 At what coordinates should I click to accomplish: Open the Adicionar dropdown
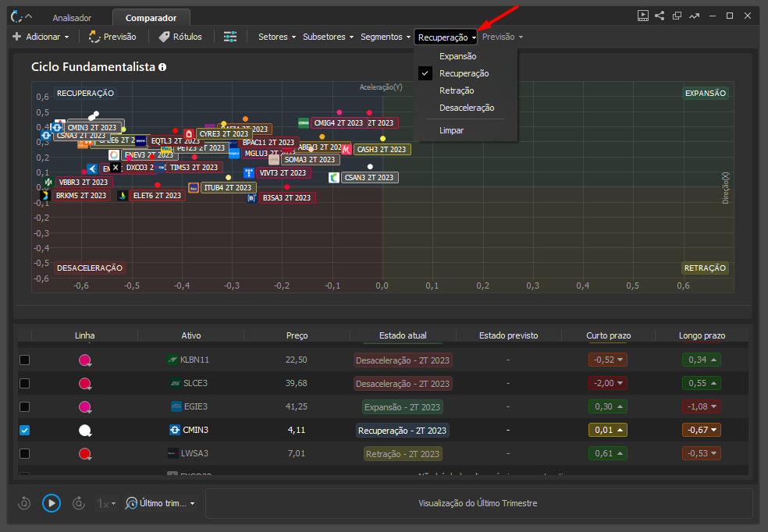[x=41, y=37]
